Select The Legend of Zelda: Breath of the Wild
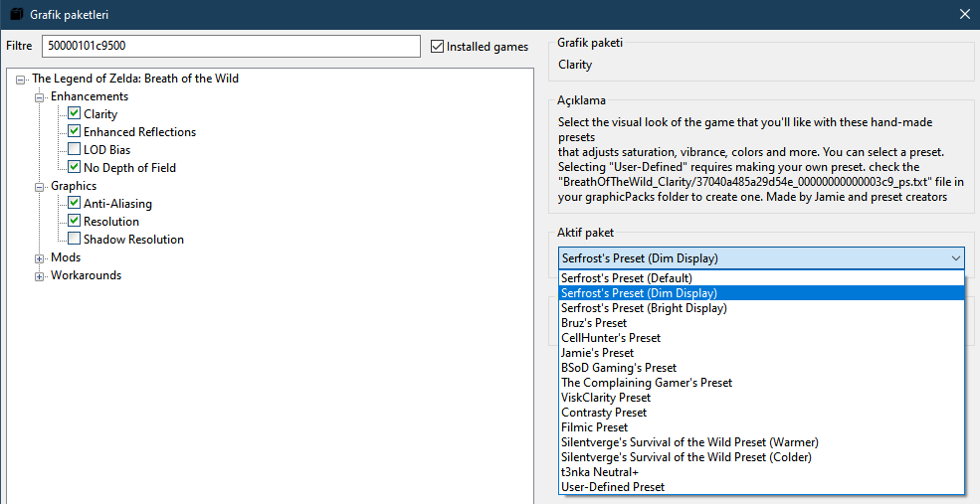The height and width of the screenshot is (504, 980). coord(135,79)
